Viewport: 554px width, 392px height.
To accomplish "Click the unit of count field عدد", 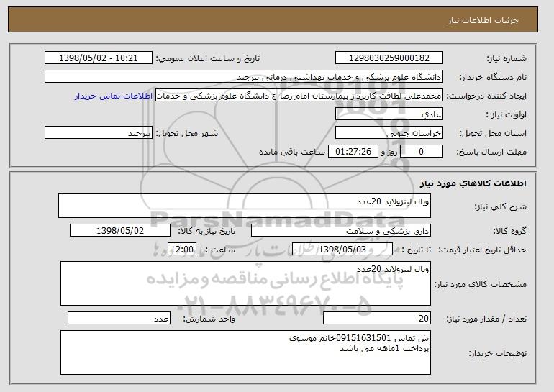I will [x=119, y=318].
